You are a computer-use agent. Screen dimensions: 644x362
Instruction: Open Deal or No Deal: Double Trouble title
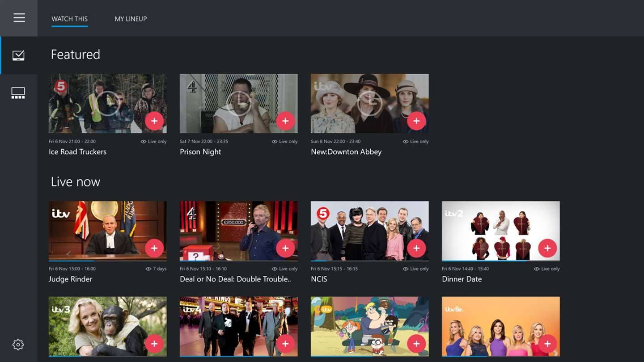(235, 279)
